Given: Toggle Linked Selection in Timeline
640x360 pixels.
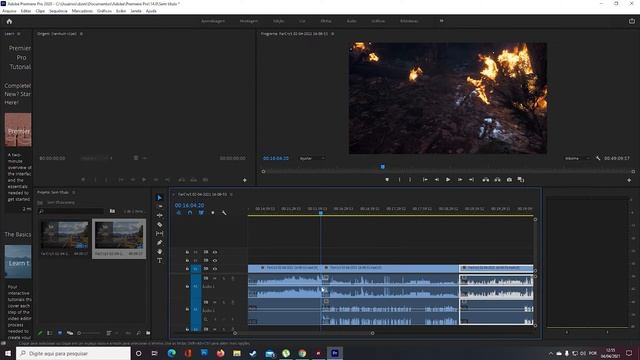Looking at the screenshot, I should pyautogui.click(x=201, y=213).
